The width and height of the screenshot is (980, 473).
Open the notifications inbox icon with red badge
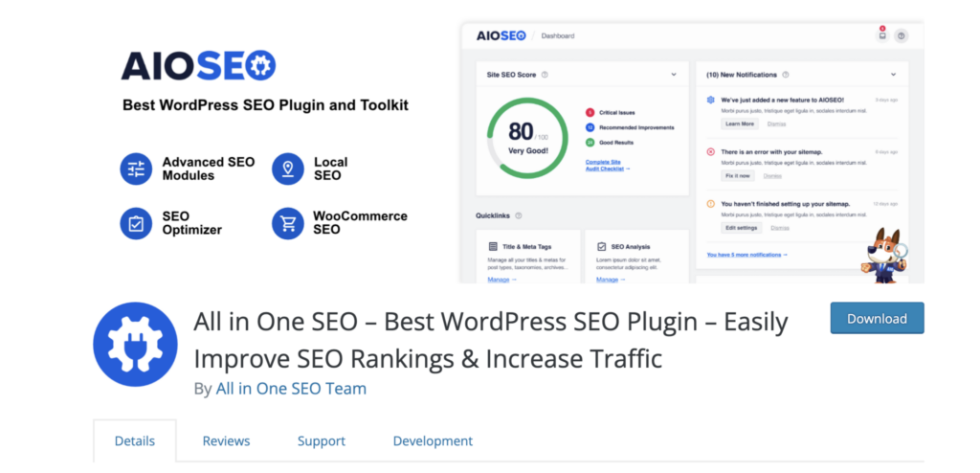click(881, 35)
